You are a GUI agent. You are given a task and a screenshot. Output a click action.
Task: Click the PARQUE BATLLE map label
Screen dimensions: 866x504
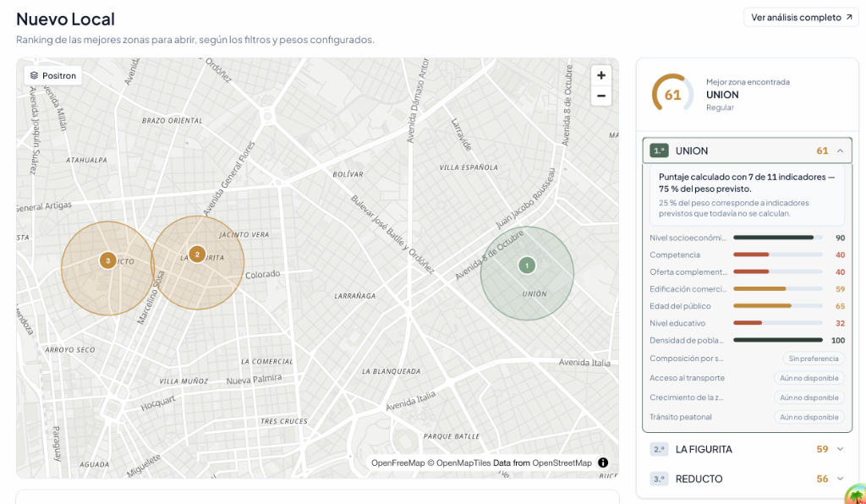pos(452,436)
